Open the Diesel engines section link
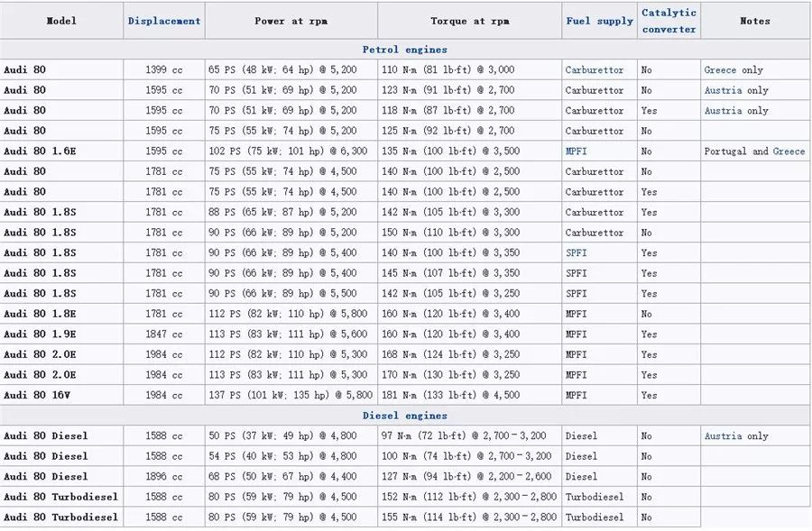Viewport: 812px width, 531px height. (x=404, y=416)
